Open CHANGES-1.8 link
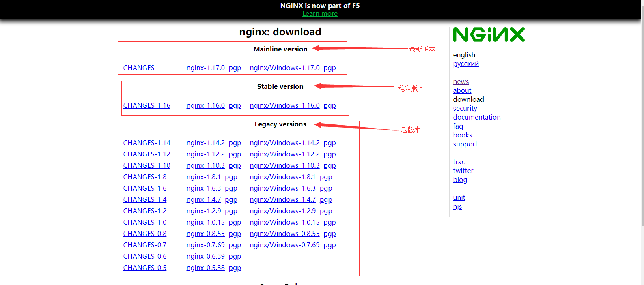Viewport: 644px width, 285px height. [x=145, y=177]
